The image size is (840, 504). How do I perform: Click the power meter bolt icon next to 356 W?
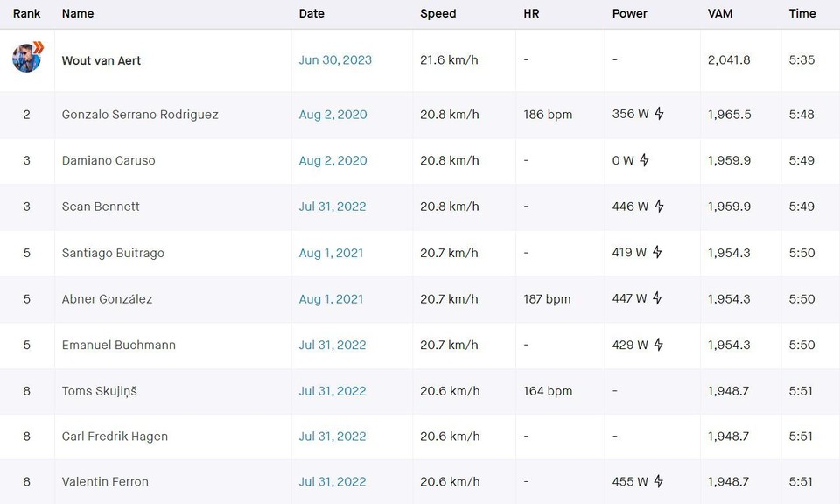pos(659,114)
